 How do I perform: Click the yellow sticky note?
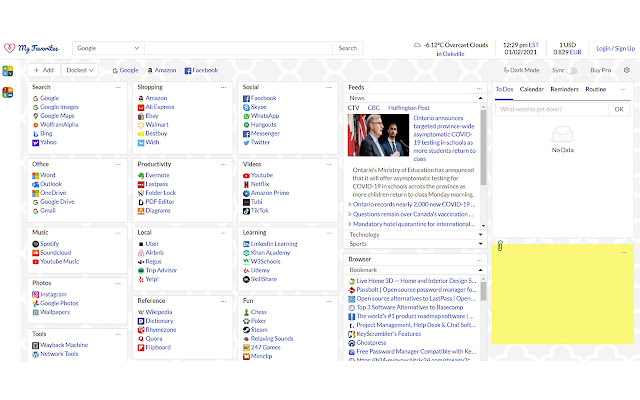[563, 294]
